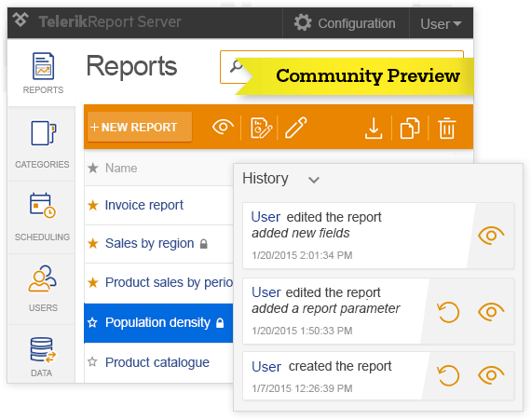The height and width of the screenshot is (420, 531).
Task: Preview report using toolbar eye icon
Action: coord(223,128)
